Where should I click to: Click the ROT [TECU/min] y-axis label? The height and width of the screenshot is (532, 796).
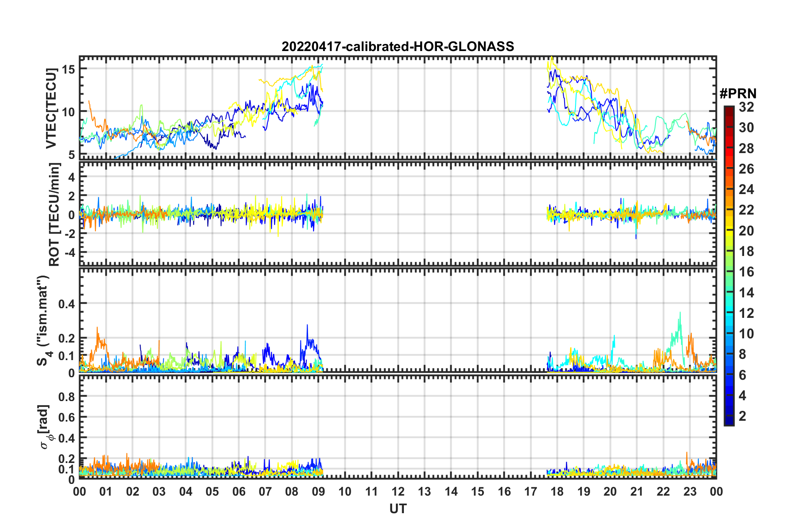pyautogui.click(x=54, y=215)
